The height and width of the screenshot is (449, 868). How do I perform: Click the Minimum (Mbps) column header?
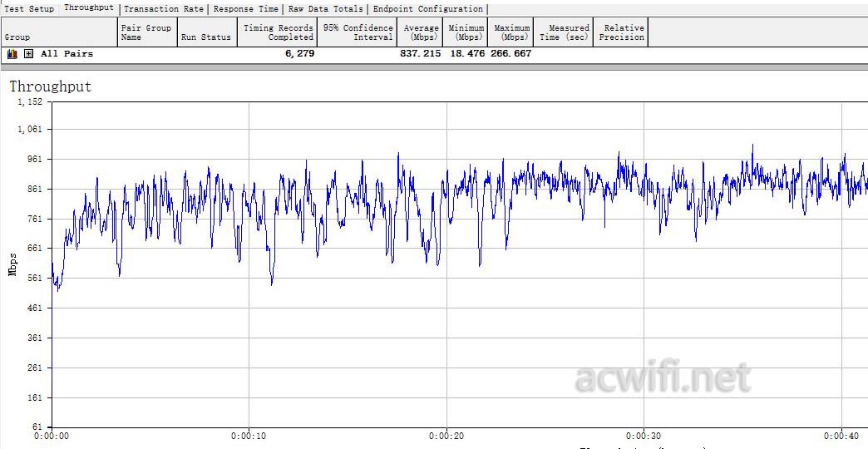[x=465, y=32]
